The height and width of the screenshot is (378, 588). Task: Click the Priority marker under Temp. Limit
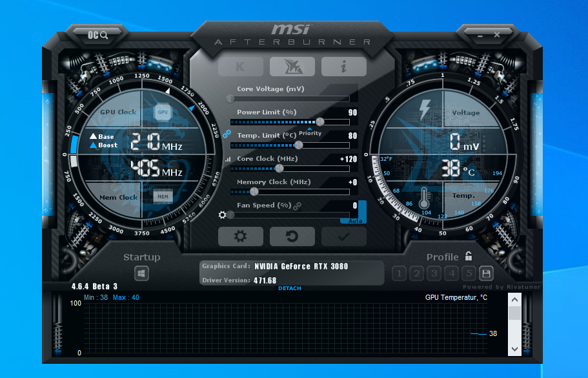[x=310, y=132]
